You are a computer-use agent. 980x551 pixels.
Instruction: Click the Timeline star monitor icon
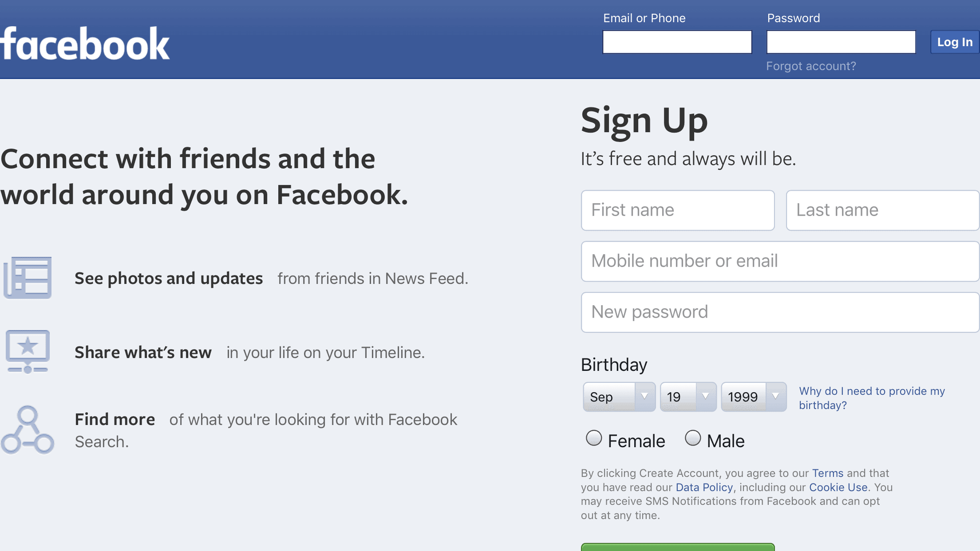tap(28, 351)
